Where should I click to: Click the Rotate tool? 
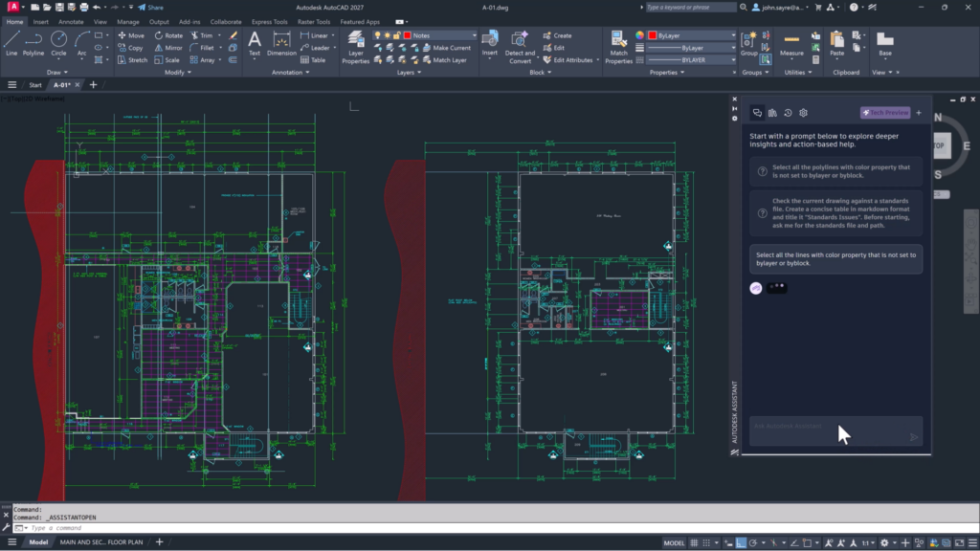(168, 35)
